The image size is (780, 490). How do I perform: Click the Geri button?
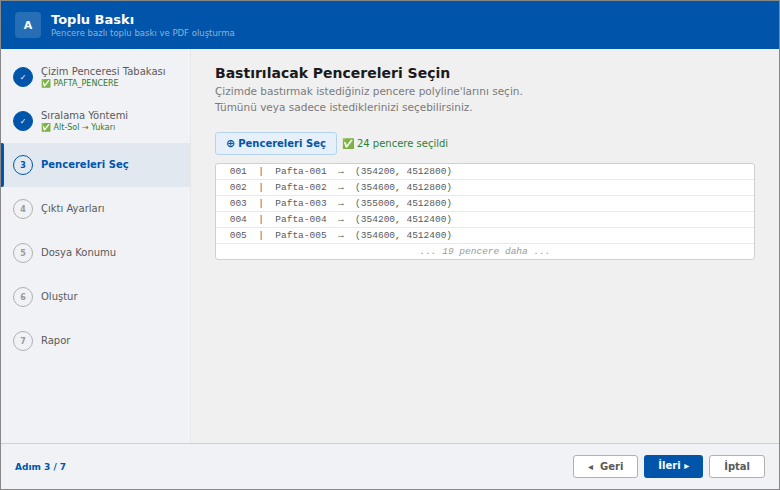[605, 467]
